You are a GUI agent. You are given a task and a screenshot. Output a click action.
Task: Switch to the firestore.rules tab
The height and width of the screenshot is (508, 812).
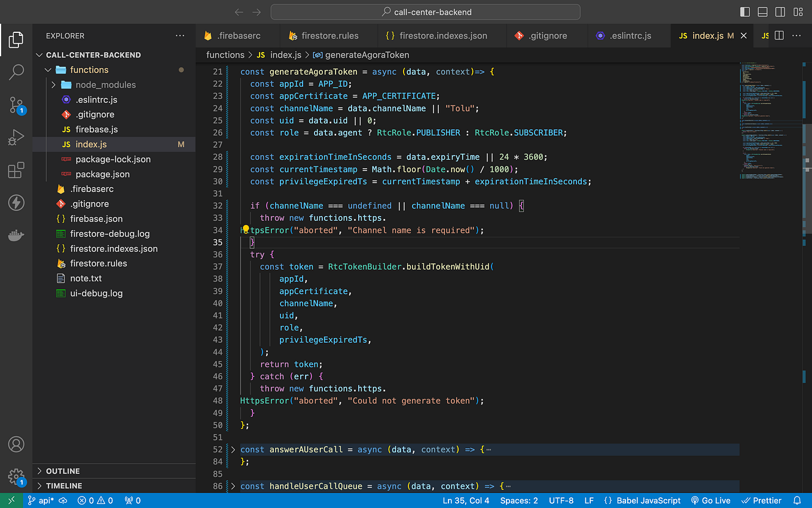329,35
